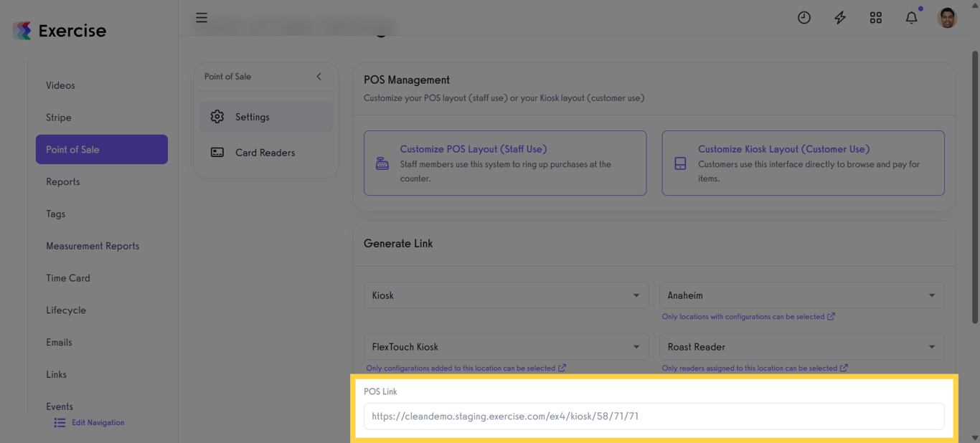
Task: Expand the Anaheim location dropdown
Action: click(801, 295)
